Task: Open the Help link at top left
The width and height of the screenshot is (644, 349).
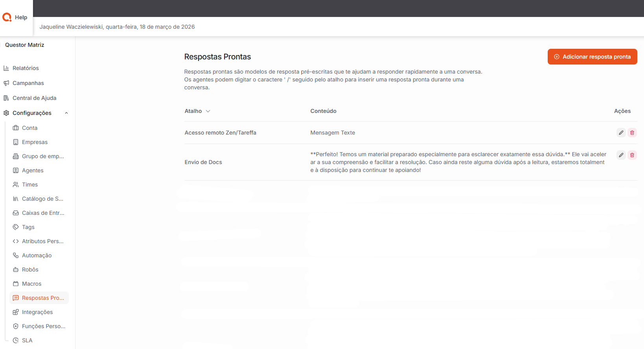Action: (x=21, y=17)
